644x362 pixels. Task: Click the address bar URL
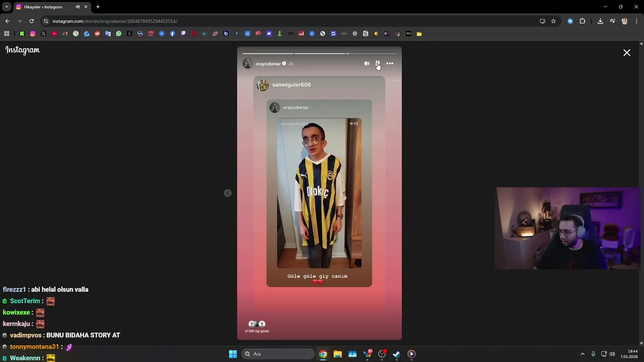click(x=115, y=21)
